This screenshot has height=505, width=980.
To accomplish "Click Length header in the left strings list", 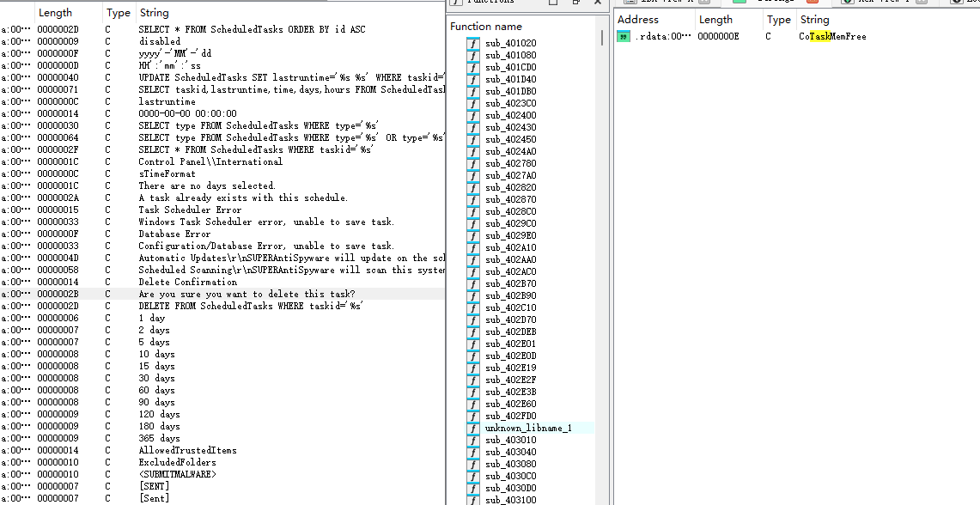I will (55, 13).
